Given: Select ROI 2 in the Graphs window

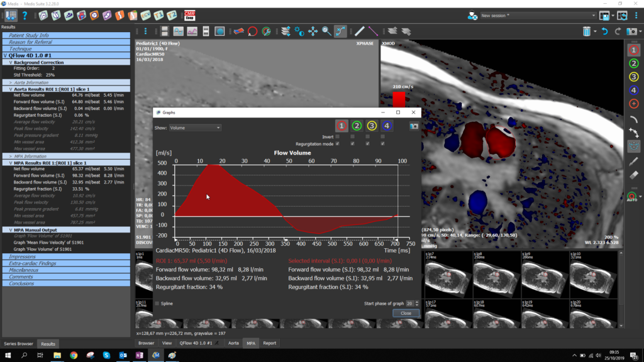Looking at the screenshot, I should [357, 126].
